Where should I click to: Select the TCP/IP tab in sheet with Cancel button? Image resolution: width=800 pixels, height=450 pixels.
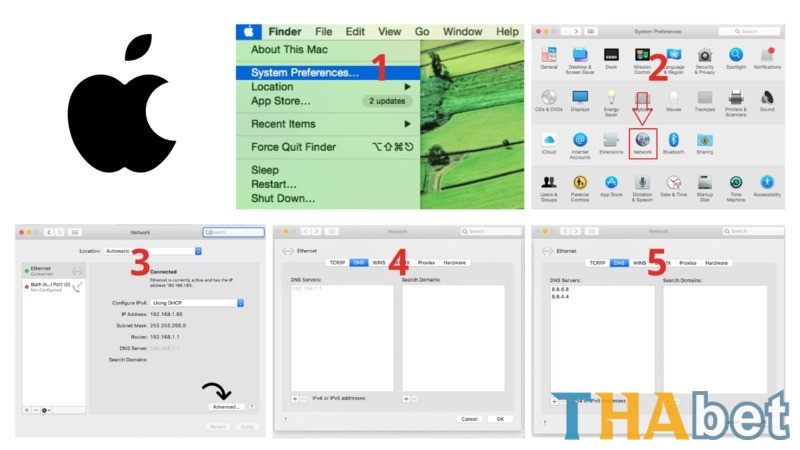tap(337, 263)
